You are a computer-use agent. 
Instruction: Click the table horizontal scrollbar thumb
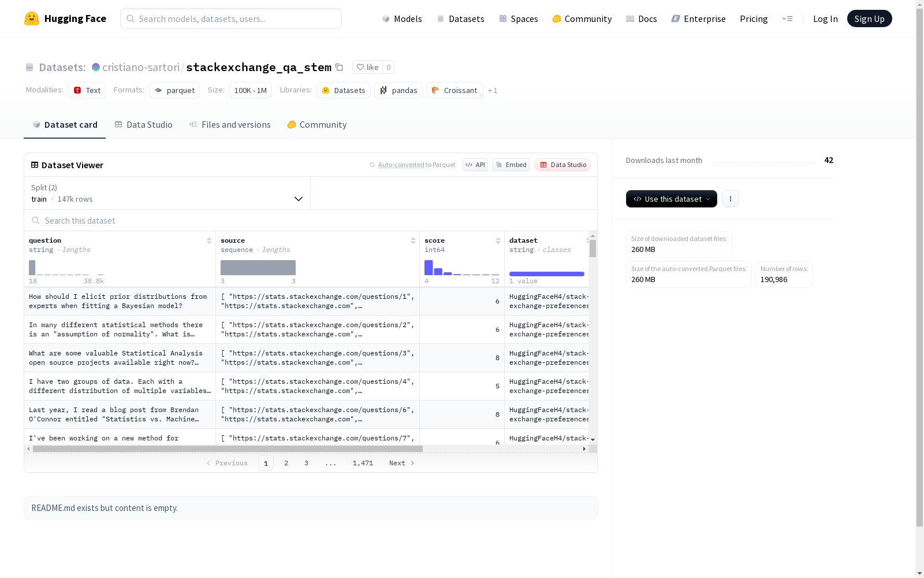[x=228, y=449]
